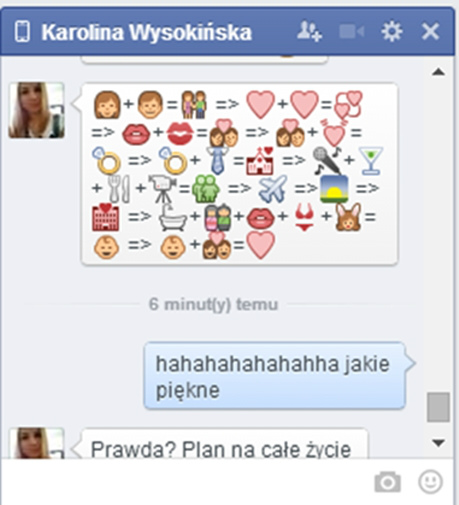Click the green family silhouette emoji

206,189
